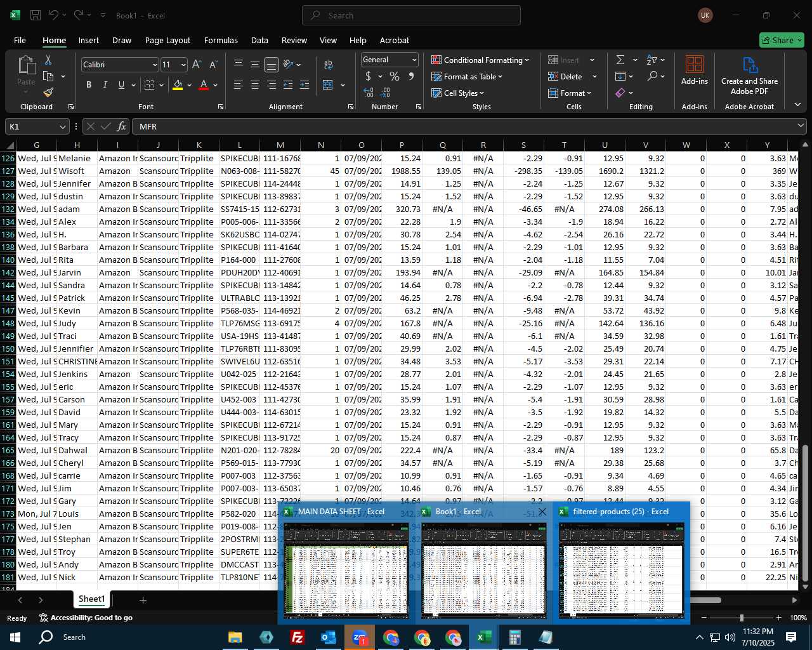Apply Comma Style number format
The height and width of the screenshot is (650, 812).
point(411,76)
